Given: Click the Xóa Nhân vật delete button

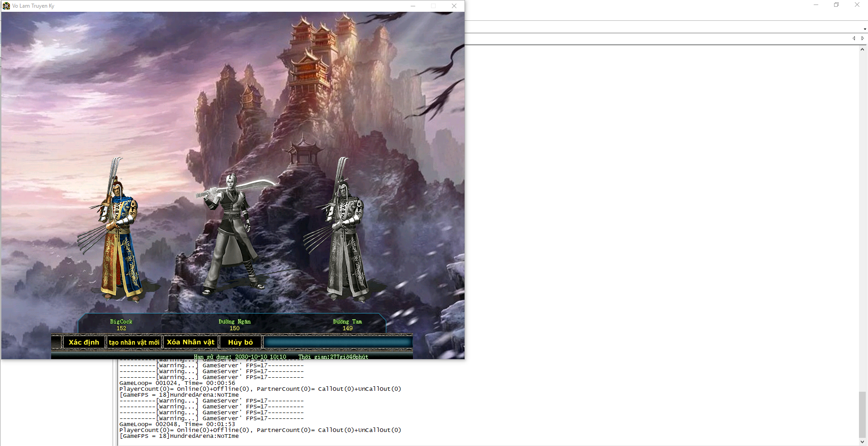Looking at the screenshot, I should tap(190, 342).
